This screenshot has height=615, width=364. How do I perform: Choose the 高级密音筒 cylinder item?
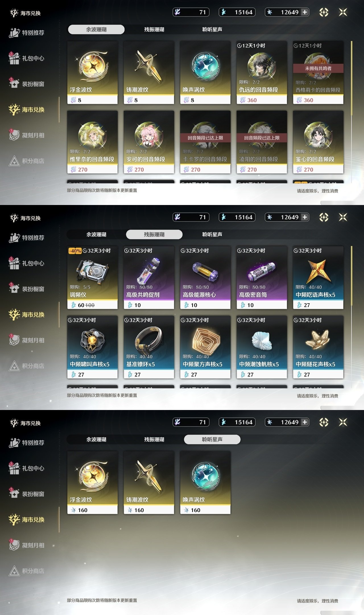coord(262,278)
